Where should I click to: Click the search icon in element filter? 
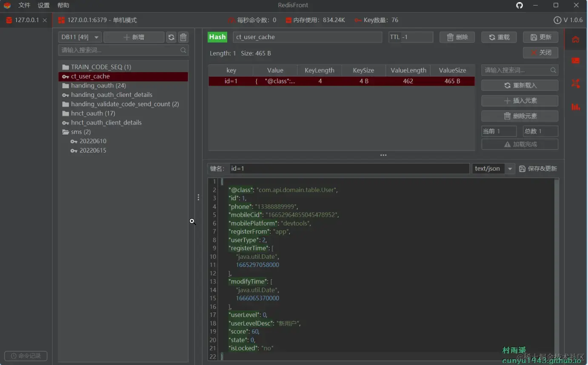[x=553, y=70]
